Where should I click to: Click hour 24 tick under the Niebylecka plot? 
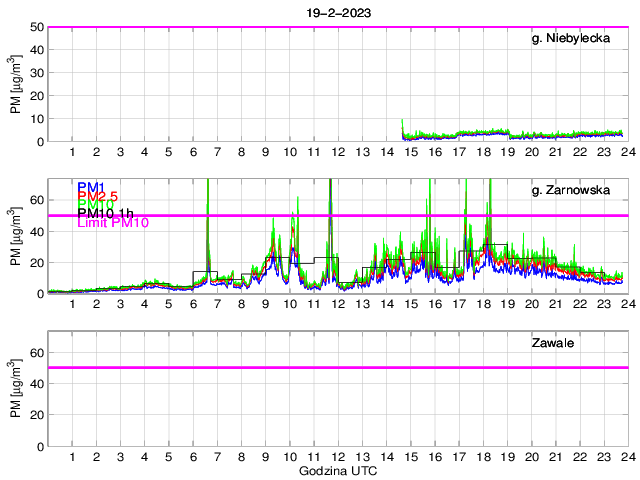[x=627, y=152]
